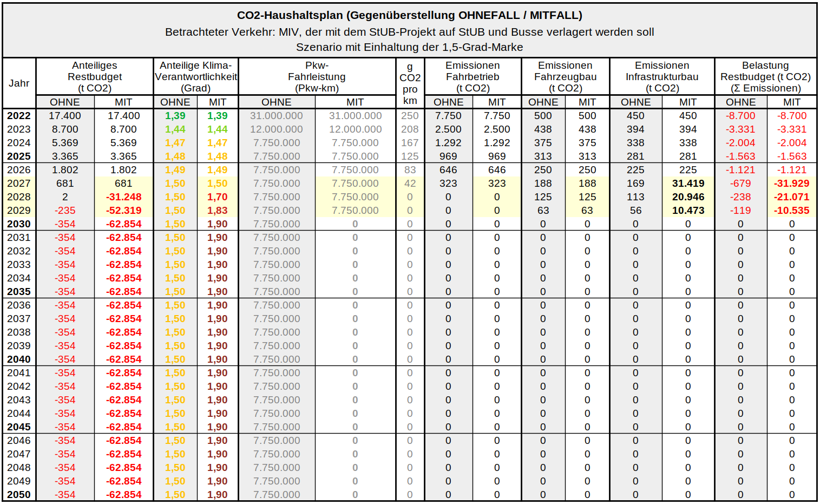The height and width of the screenshot is (504, 820).
Task: Select the g CO2 per km value '167'
Action: (410, 143)
